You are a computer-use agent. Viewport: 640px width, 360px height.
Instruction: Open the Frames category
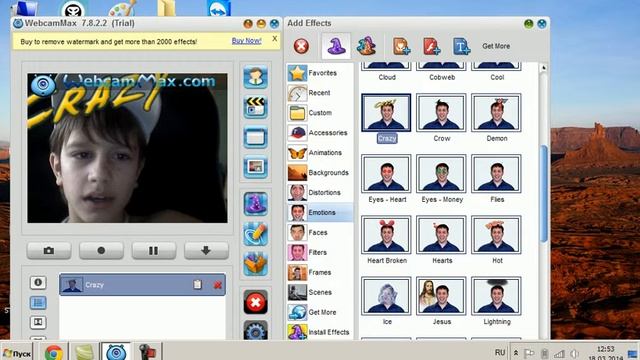click(x=320, y=272)
